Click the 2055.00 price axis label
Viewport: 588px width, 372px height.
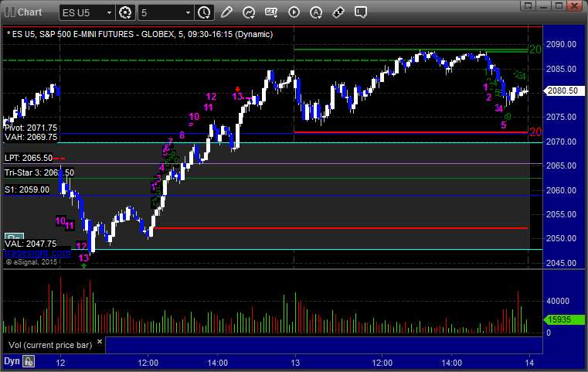pos(561,214)
